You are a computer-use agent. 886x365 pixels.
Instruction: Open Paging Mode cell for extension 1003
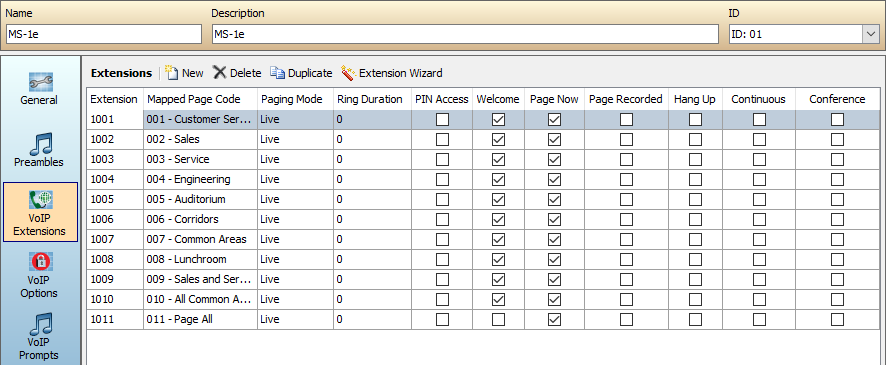pyautogui.click(x=295, y=159)
